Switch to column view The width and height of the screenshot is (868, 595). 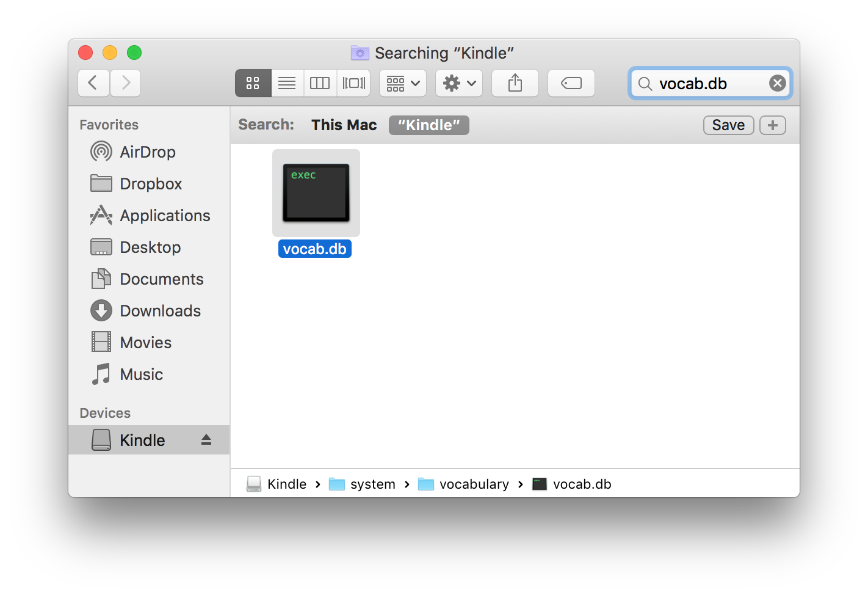click(320, 83)
